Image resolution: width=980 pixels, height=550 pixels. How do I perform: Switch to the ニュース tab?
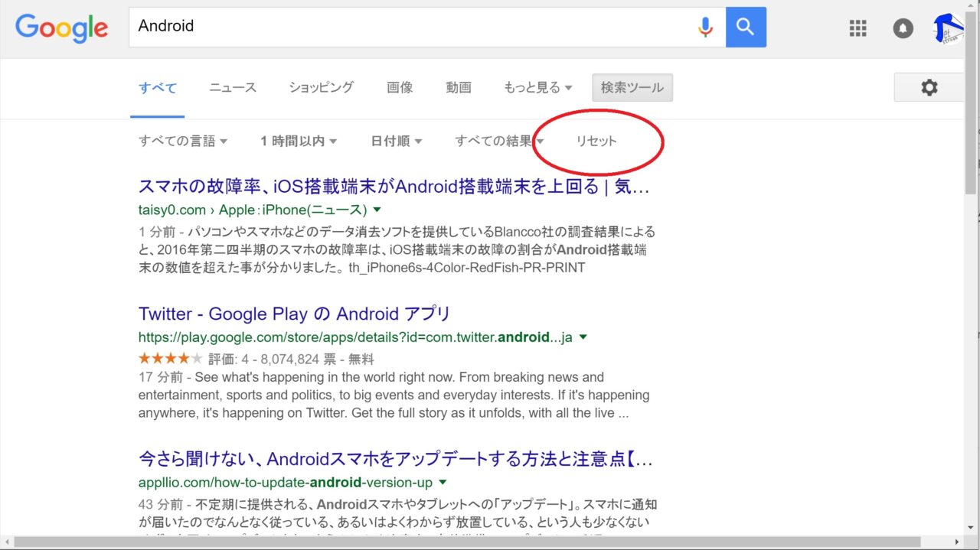coord(233,88)
